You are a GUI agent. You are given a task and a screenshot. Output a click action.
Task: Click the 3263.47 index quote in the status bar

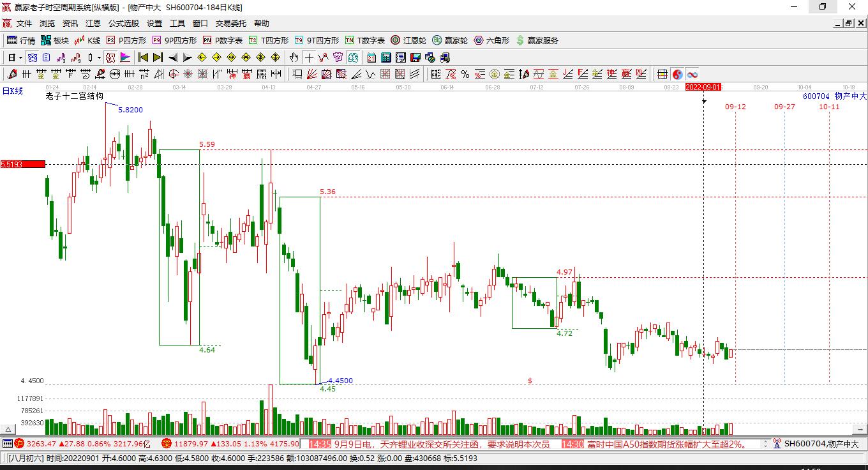[x=41, y=444]
